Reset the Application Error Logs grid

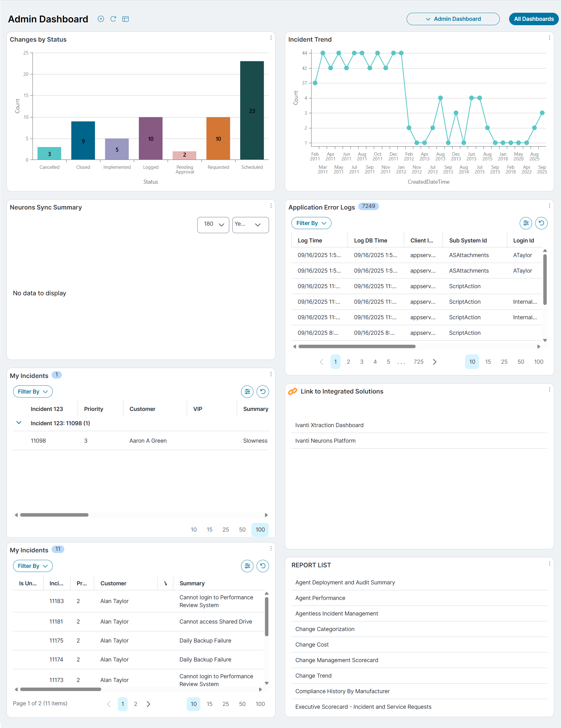[x=541, y=223]
